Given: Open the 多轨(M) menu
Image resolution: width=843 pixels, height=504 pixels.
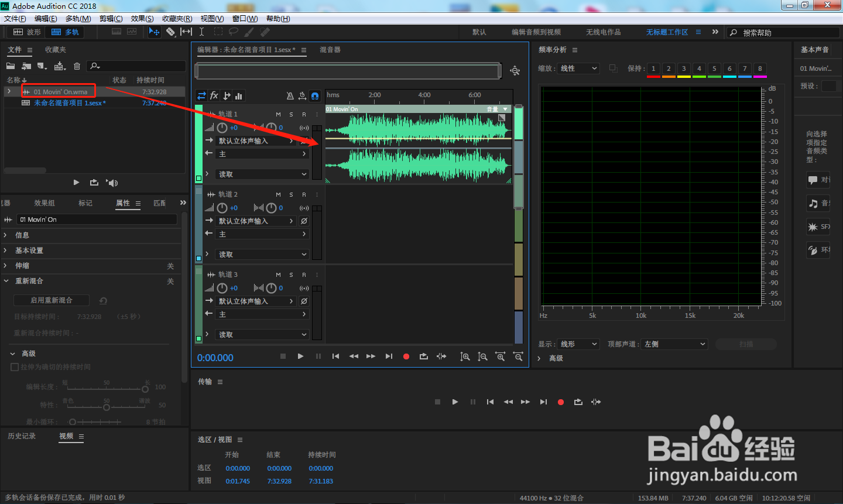Looking at the screenshot, I should pos(78,19).
